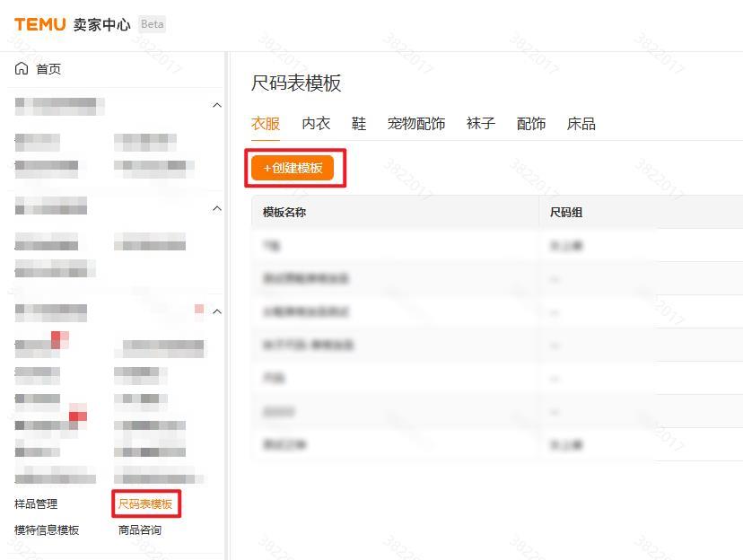Image resolution: width=743 pixels, height=560 pixels.
Task: Select the 袜子 tab
Action: (x=481, y=124)
